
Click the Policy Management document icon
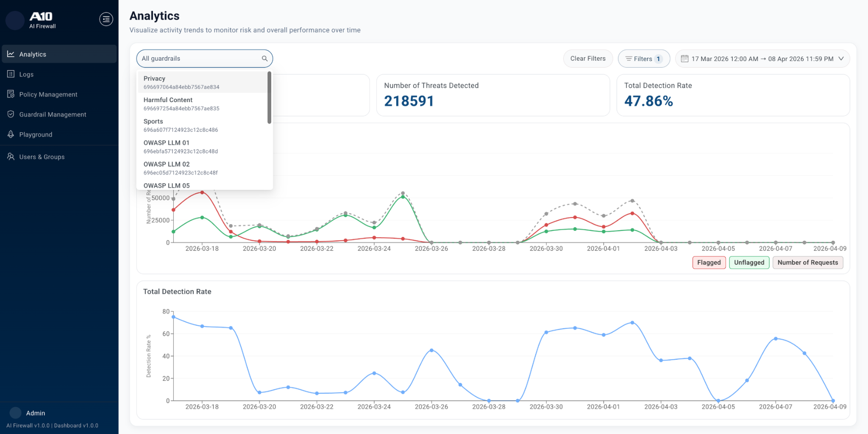[11, 94]
